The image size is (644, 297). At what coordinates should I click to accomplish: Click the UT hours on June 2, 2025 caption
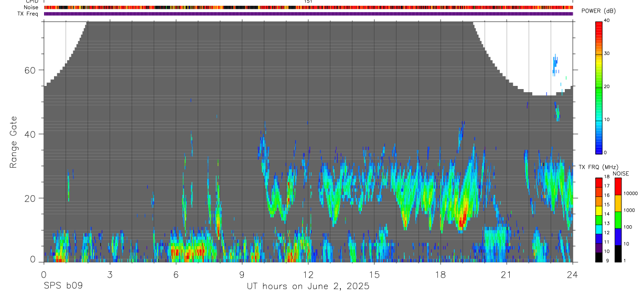pyautogui.click(x=308, y=286)
